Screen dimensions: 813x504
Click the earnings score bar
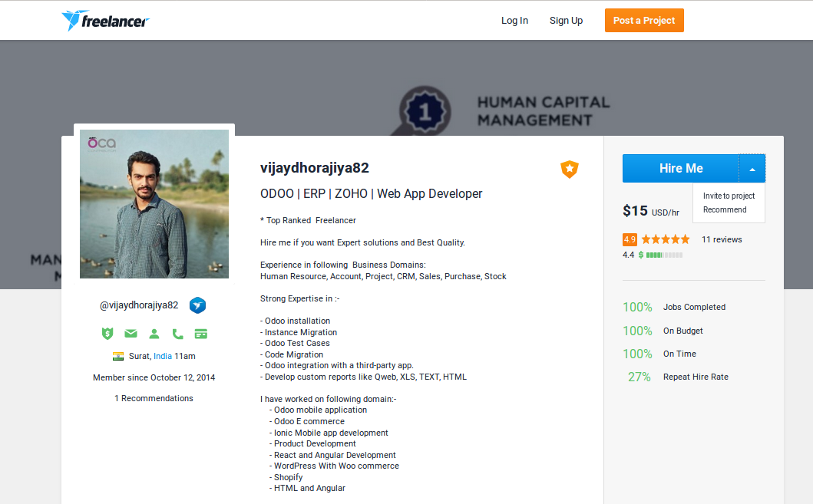pos(664,255)
